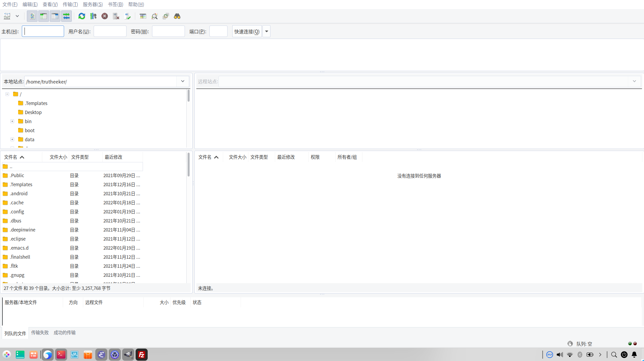Sort local files by 文件大小 column
Screen dimensions: 644x361
56,157
